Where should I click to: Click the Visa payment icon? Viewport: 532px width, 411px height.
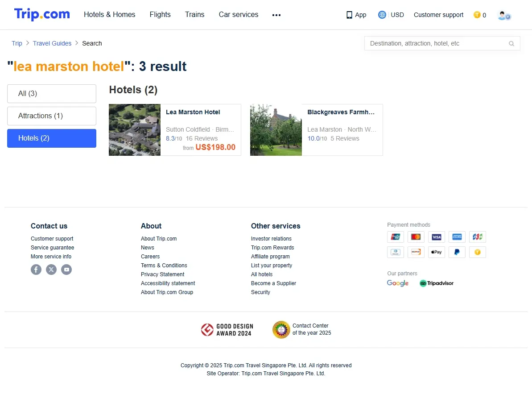pos(437,237)
